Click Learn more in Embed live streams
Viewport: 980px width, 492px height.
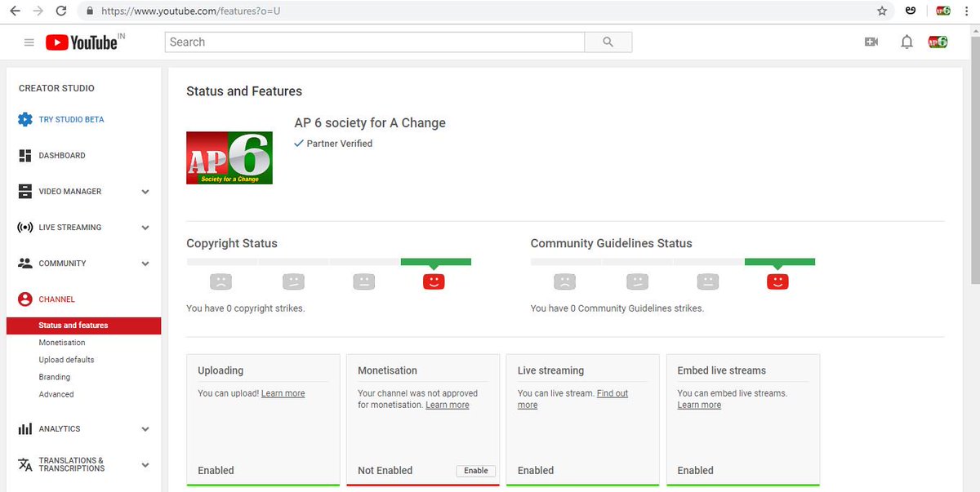coord(699,405)
